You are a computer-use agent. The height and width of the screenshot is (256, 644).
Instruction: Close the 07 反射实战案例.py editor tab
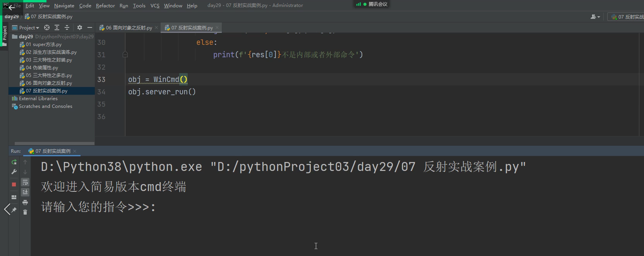pos(217,27)
